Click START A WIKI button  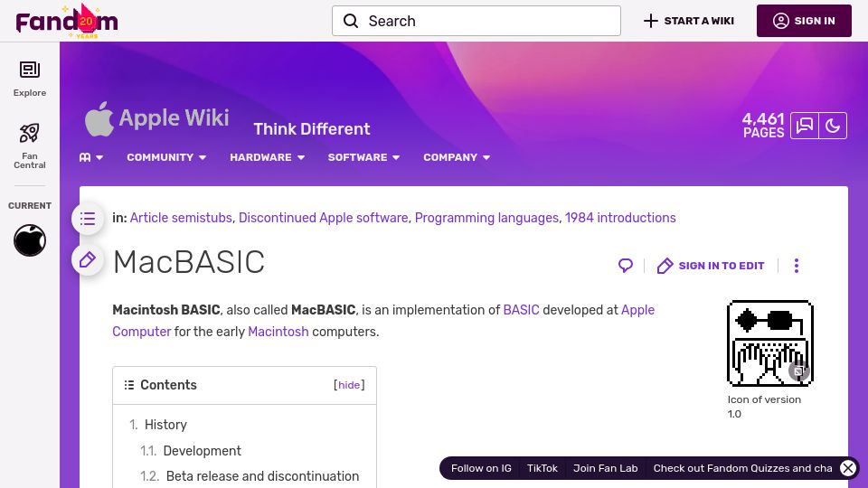689,21
